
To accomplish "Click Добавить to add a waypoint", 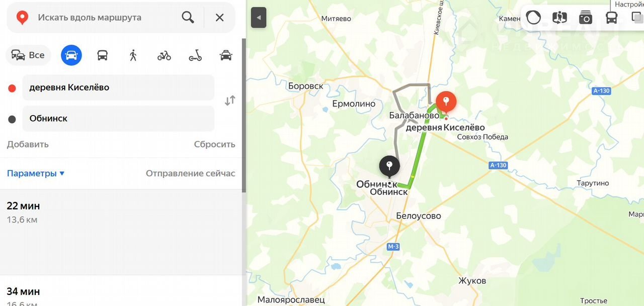I will click(x=28, y=144).
